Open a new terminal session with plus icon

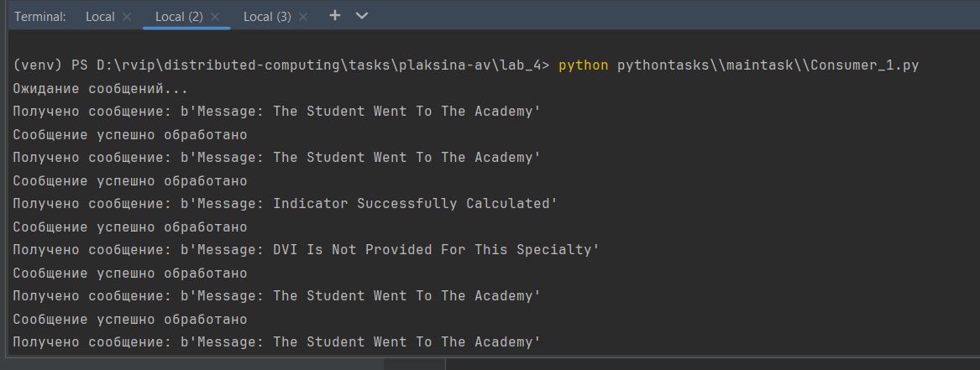[334, 16]
